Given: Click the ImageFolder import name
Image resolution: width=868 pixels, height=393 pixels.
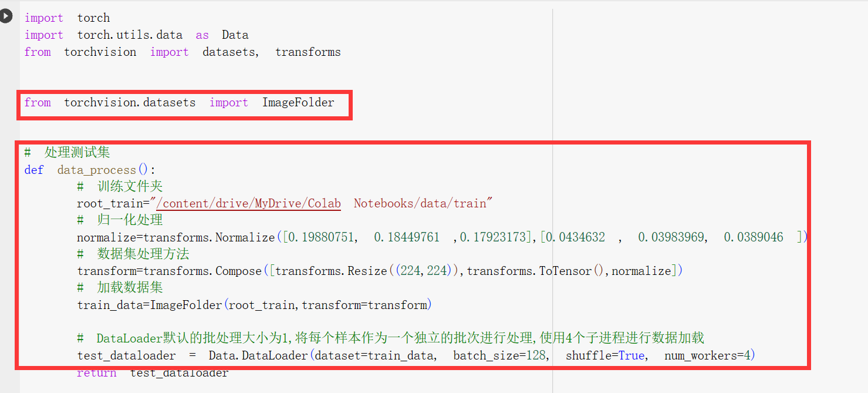Looking at the screenshot, I should (x=298, y=103).
